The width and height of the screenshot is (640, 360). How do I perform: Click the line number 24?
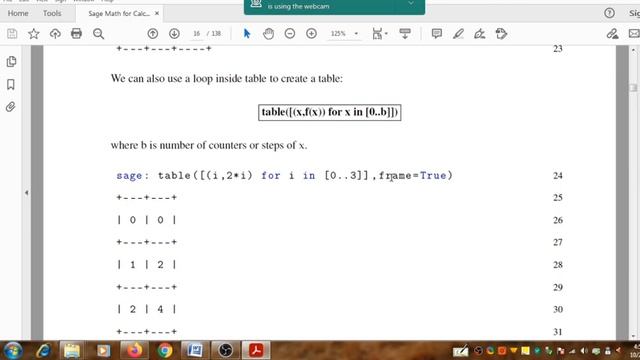558,176
